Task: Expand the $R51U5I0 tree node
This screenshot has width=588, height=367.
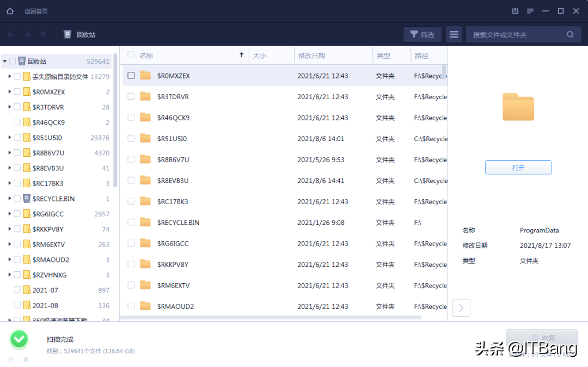Action: tap(10, 138)
